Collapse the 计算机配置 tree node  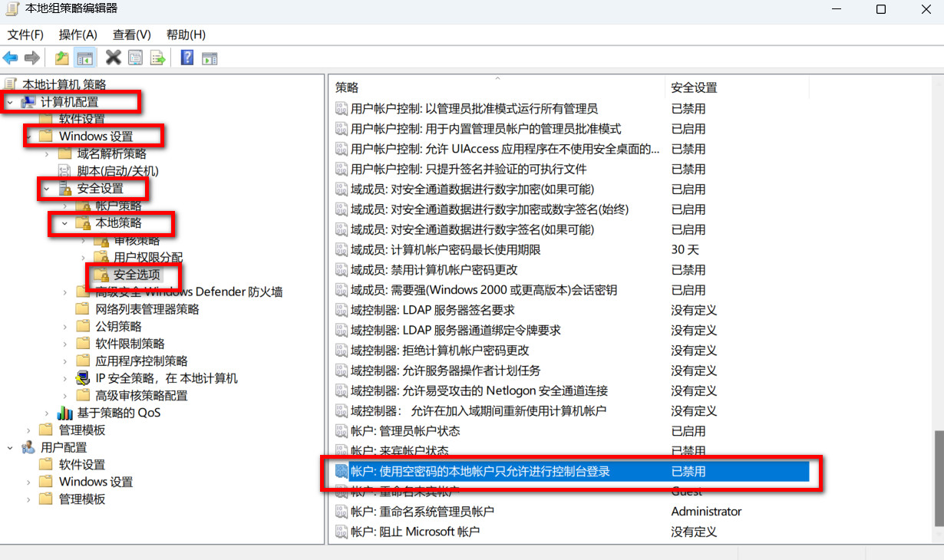coord(10,102)
